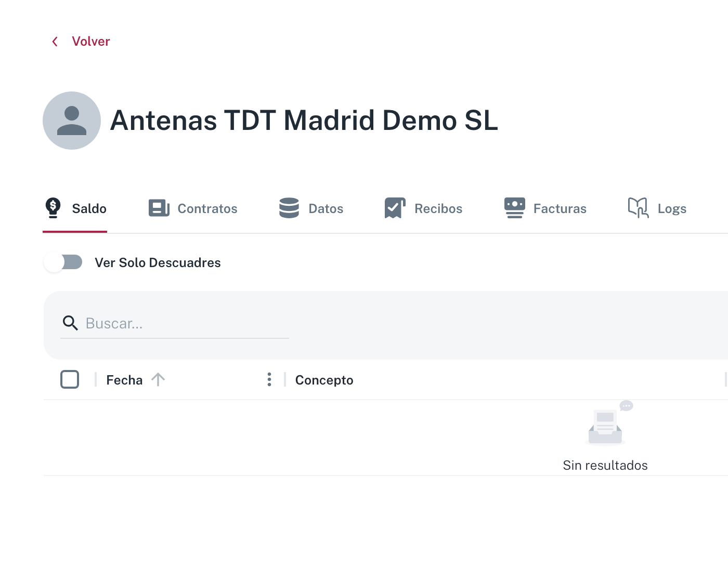The image size is (728, 582).
Task: Open the Fecha column options menu
Action: (269, 379)
